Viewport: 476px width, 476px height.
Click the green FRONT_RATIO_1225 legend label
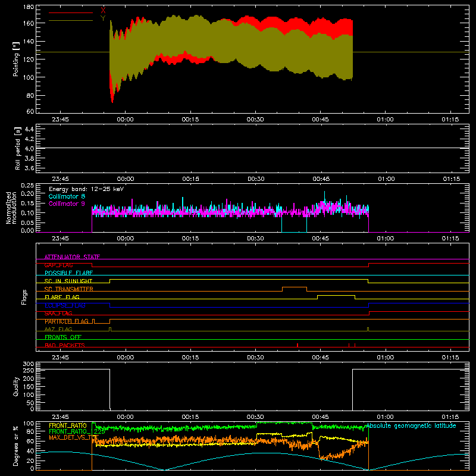pyautogui.click(x=77, y=431)
